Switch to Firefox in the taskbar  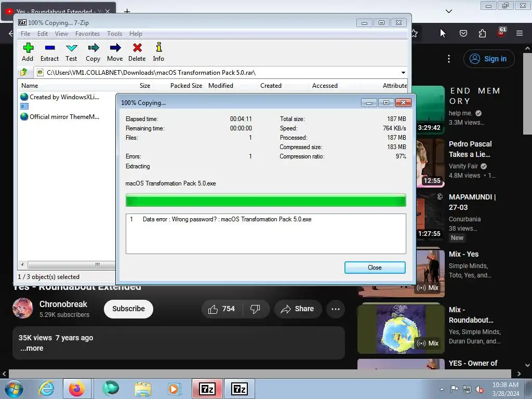coord(77,389)
